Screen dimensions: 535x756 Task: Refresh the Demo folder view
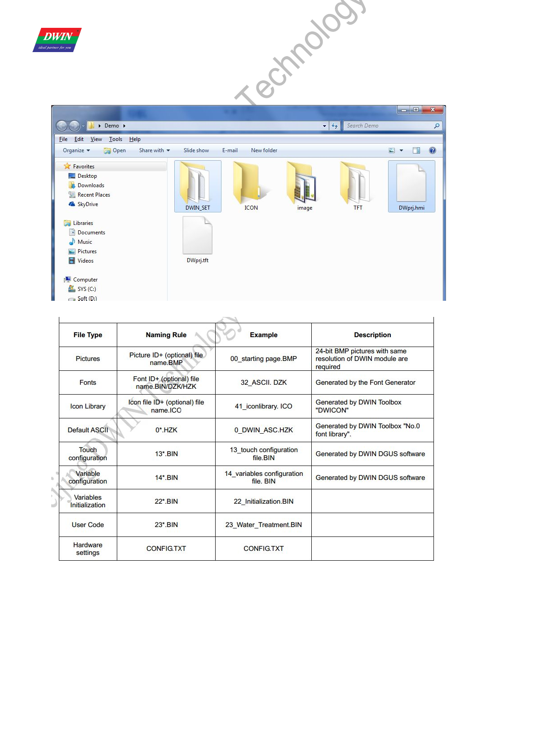pyautogui.click(x=335, y=126)
